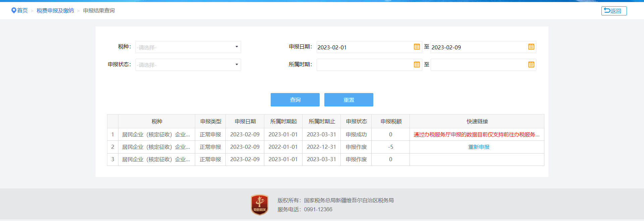Click 正常申报 cell in row 1
Screen dimensions: 644x221
tap(210, 134)
